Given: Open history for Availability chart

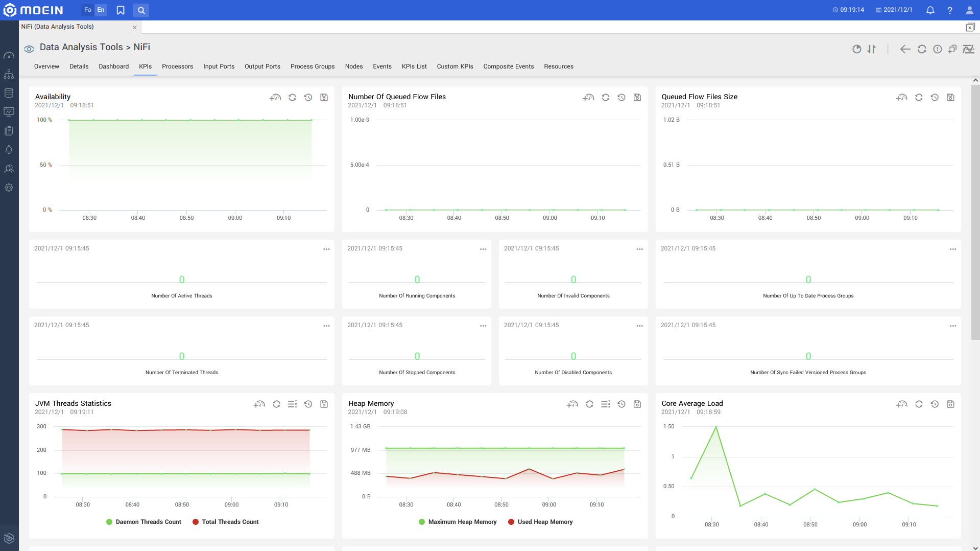Looking at the screenshot, I should (x=308, y=97).
